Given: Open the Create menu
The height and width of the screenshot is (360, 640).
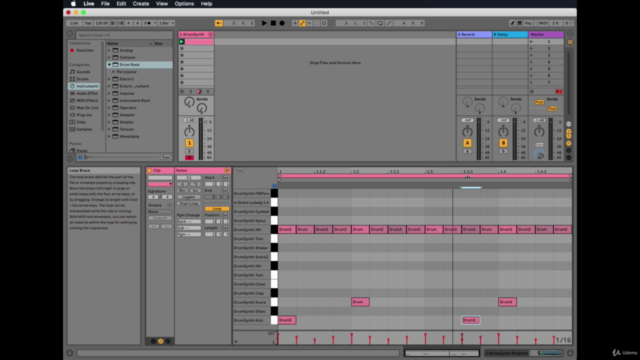Looking at the screenshot, I should (x=141, y=4).
